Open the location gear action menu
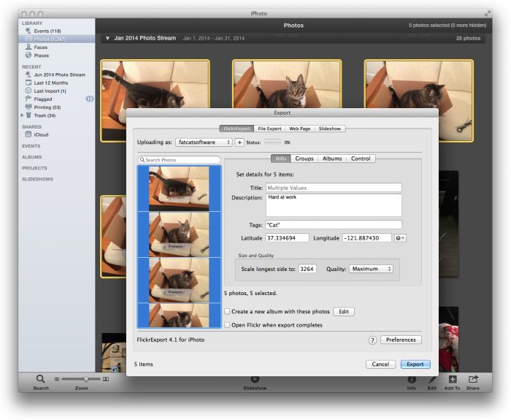The height and width of the screenshot is (420, 511). (400, 238)
